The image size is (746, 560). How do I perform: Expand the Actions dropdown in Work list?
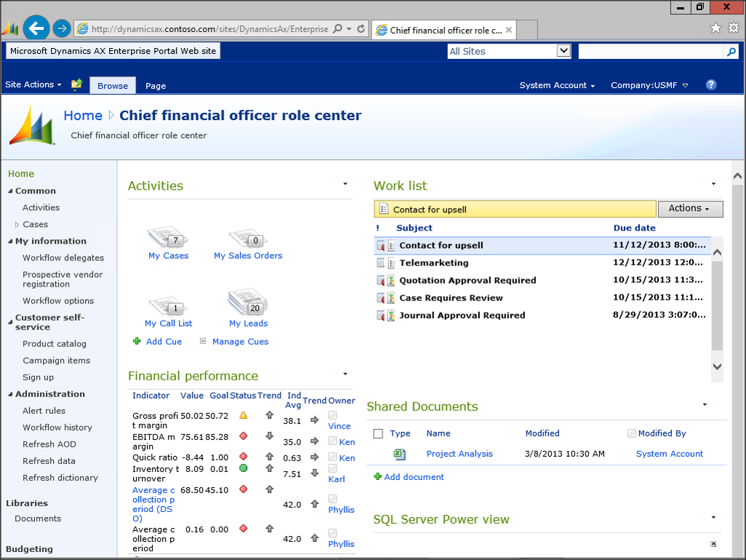(x=690, y=209)
